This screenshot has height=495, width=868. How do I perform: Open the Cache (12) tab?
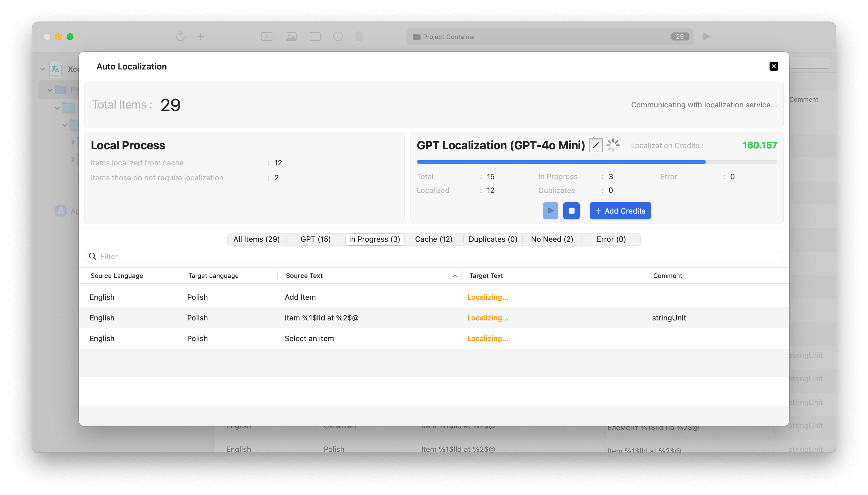433,239
